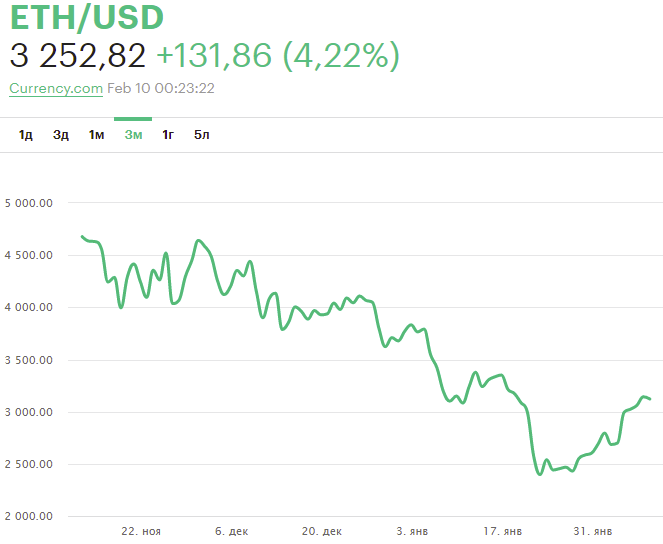Click the 20. дек date axis label

click(x=322, y=531)
